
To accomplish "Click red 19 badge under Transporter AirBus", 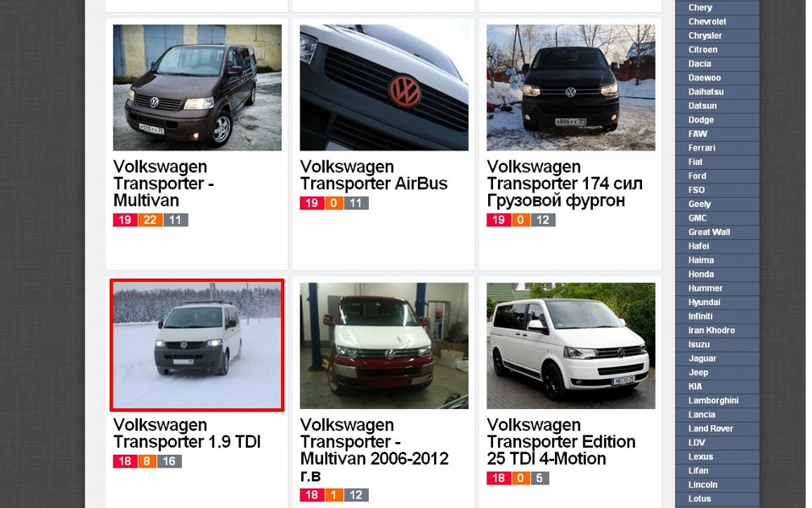I will click(x=312, y=204).
